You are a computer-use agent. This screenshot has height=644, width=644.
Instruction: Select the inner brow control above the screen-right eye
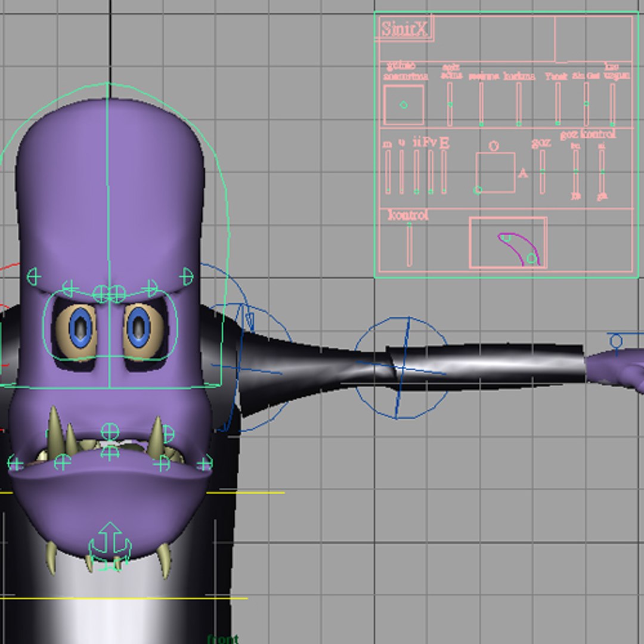117,293
